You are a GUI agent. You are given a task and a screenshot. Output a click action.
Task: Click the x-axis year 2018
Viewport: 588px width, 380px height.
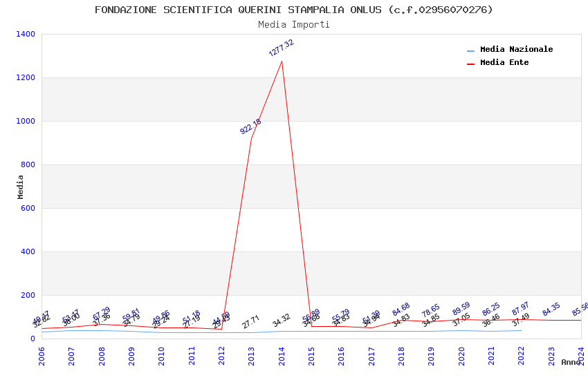point(401,356)
